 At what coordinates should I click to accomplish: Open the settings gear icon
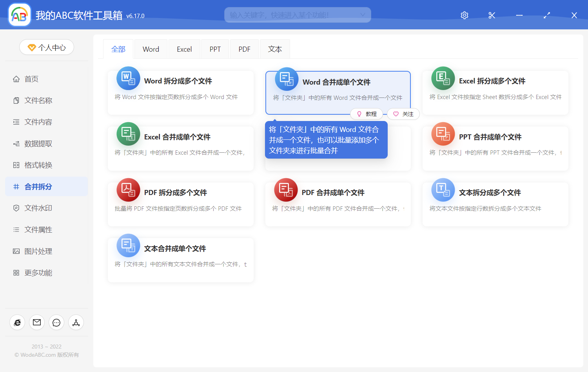[x=464, y=15]
